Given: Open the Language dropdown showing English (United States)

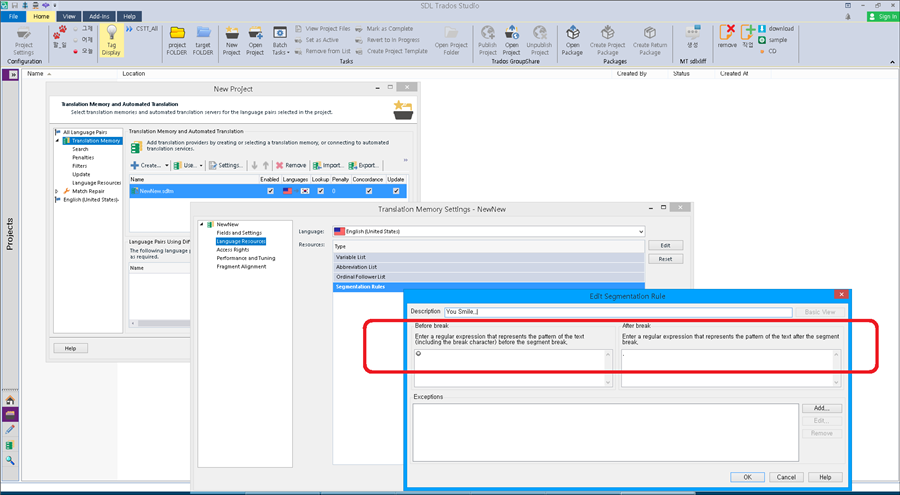Looking at the screenshot, I should pos(489,231).
